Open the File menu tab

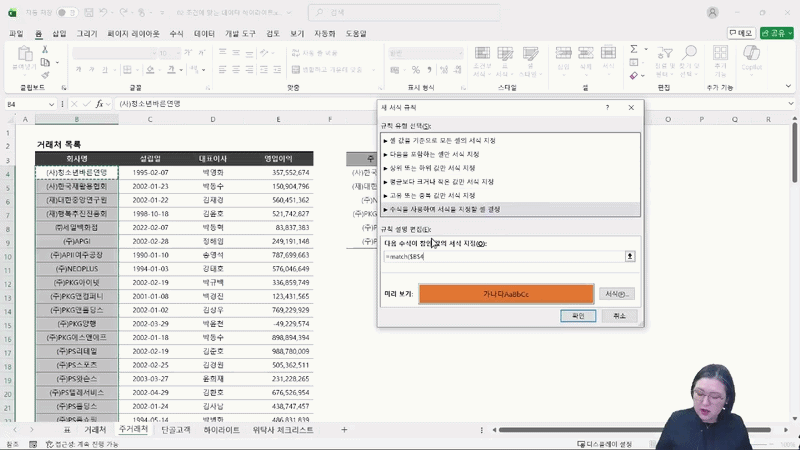[x=16, y=34]
